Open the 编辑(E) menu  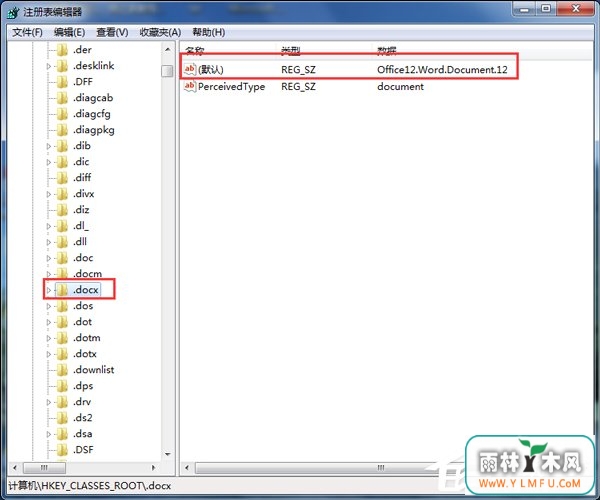tap(69, 32)
